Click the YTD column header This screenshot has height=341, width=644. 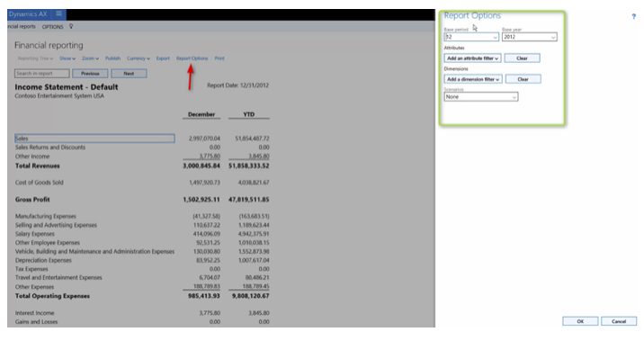coord(248,114)
